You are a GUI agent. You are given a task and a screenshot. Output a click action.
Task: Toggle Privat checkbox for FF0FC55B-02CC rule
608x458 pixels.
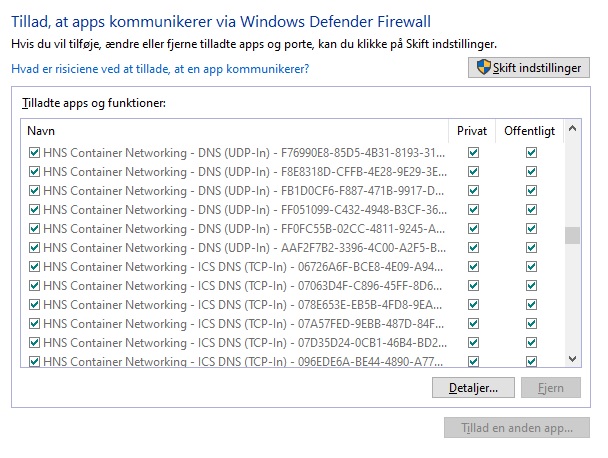pyautogui.click(x=473, y=228)
